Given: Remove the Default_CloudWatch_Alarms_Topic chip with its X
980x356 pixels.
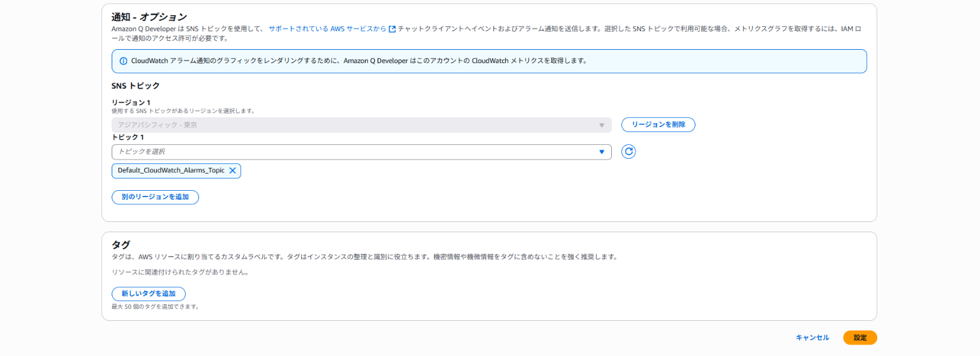Looking at the screenshot, I should (232, 170).
